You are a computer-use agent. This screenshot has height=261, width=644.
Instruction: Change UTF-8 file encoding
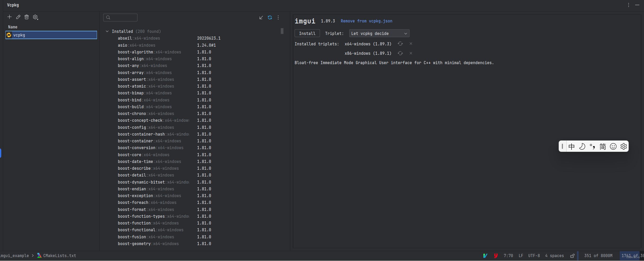point(534,256)
